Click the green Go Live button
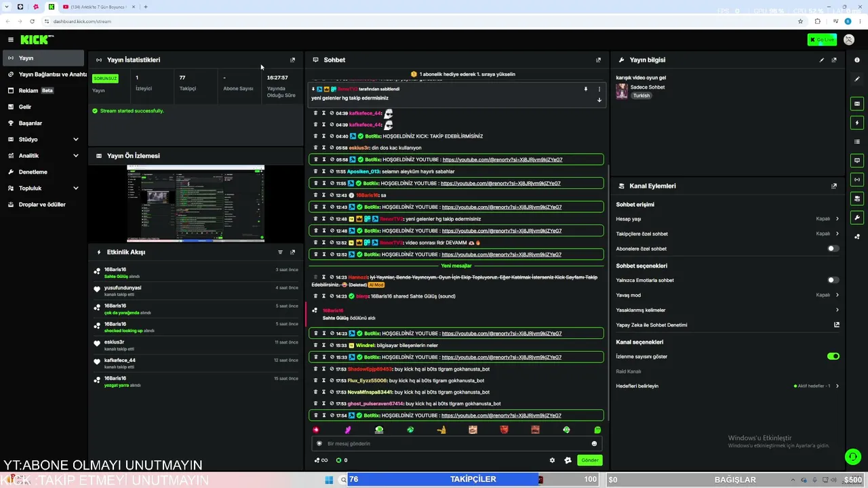Screen dimensions: 868x488 (x=822, y=40)
